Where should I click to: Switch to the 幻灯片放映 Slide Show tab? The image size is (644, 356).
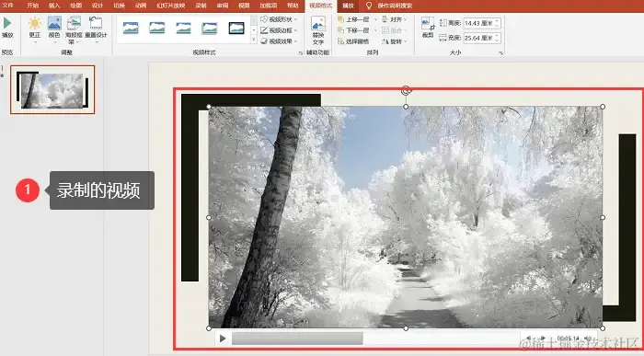pyautogui.click(x=171, y=6)
